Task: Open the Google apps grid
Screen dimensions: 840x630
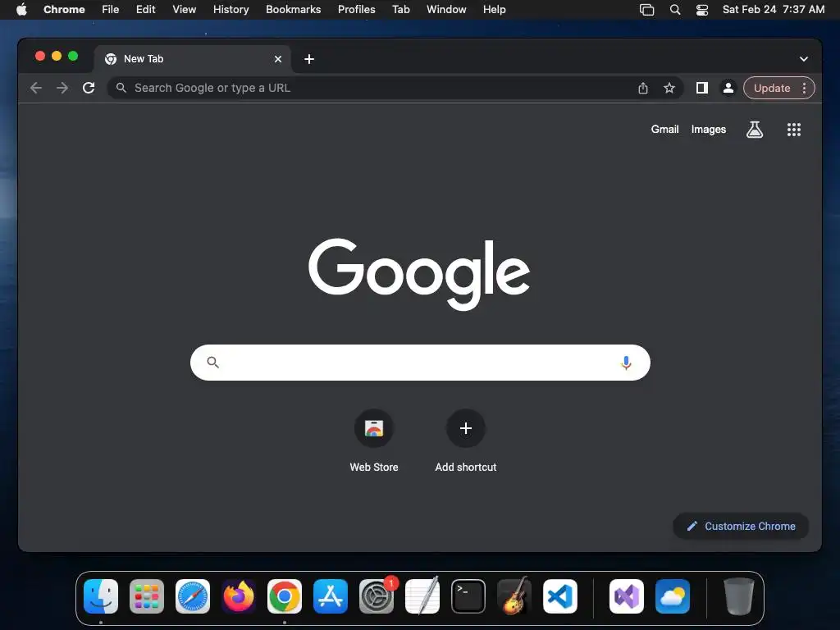Action: 793,129
